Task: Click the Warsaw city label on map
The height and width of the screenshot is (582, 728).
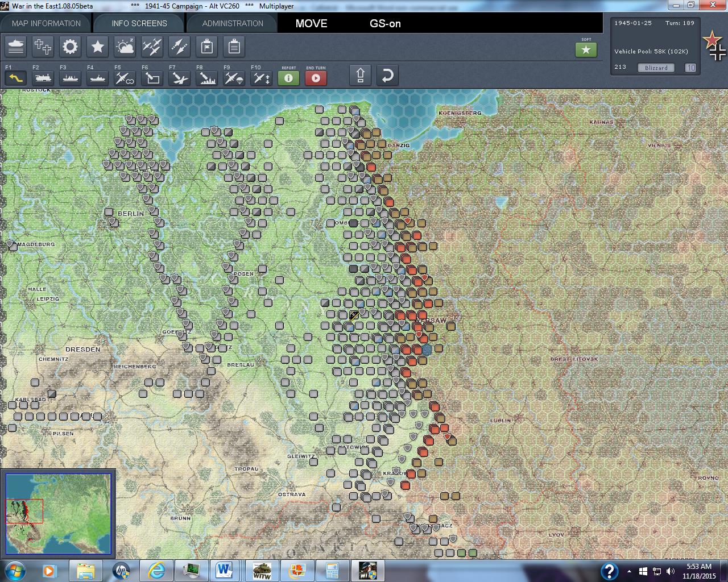Action: [432, 321]
